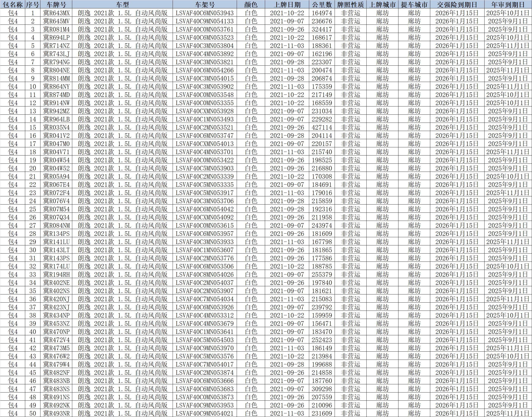Click VIN cell LSVAF40C4MN053892
Screen dimensions: 532x417
point(205,54)
